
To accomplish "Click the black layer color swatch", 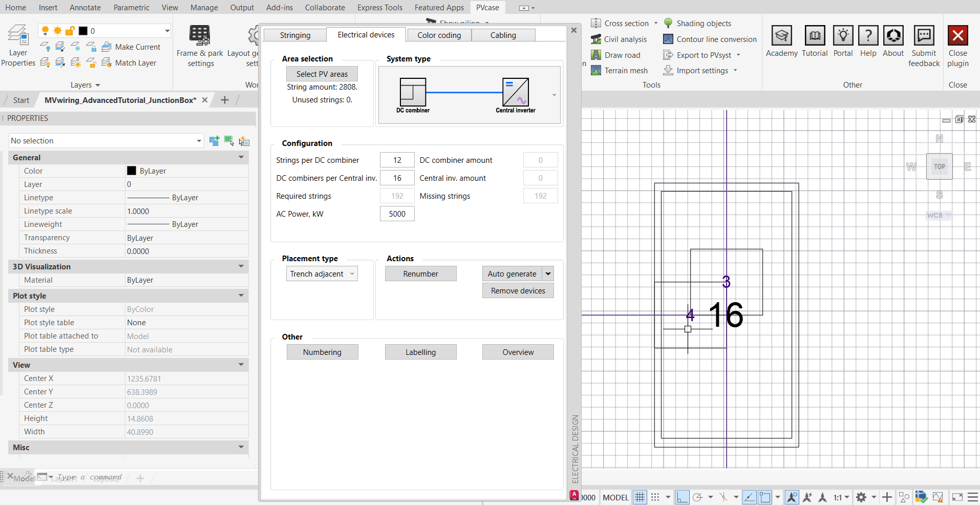I will [83, 31].
